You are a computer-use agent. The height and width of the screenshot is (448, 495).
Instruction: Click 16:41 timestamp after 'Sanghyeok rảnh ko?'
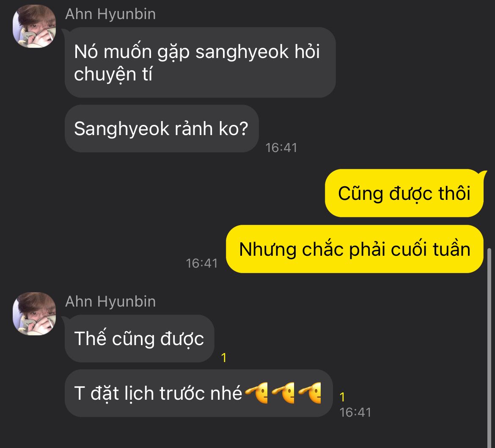(281, 147)
